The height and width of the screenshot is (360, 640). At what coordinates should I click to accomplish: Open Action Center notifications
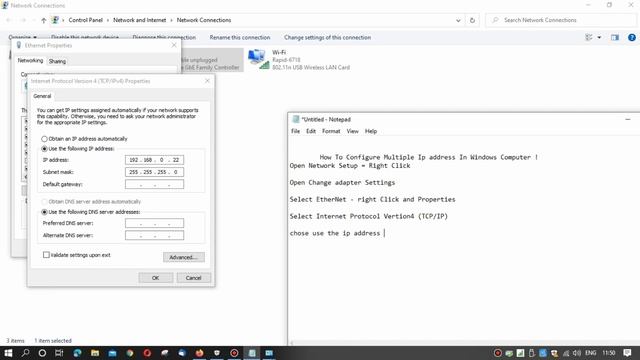tap(627, 353)
